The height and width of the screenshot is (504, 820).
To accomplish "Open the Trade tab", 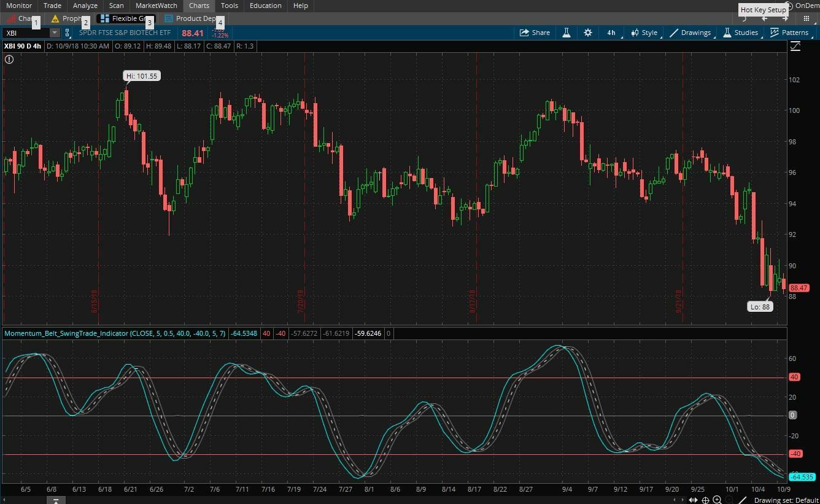I will (52, 6).
